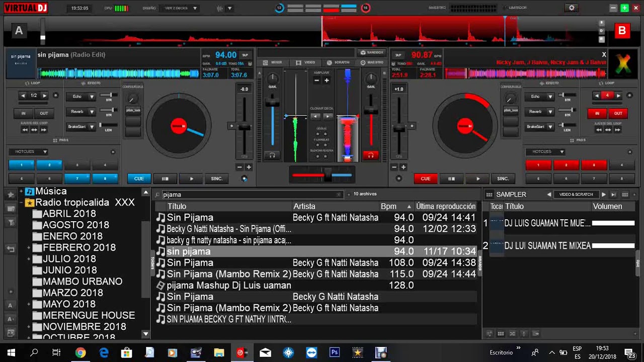Expand FEBRERO 2018 folder
Image resolution: width=644 pixels, height=362 pixels.
[29, 248]
